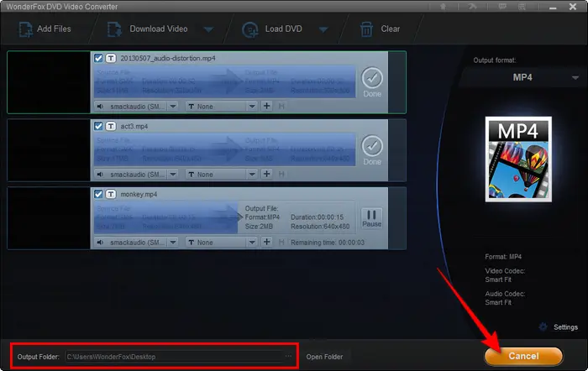The height and width of the screenshot is (371, 588).
Task: Click the speaker icon in monkey.mp4 row
Action: (x=100, y=243)
